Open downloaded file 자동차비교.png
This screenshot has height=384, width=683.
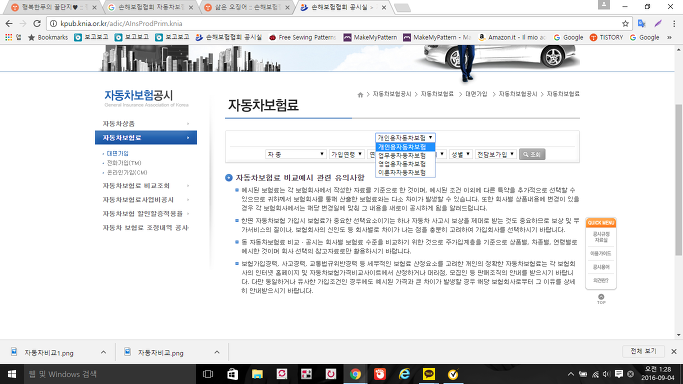(160, 353)
